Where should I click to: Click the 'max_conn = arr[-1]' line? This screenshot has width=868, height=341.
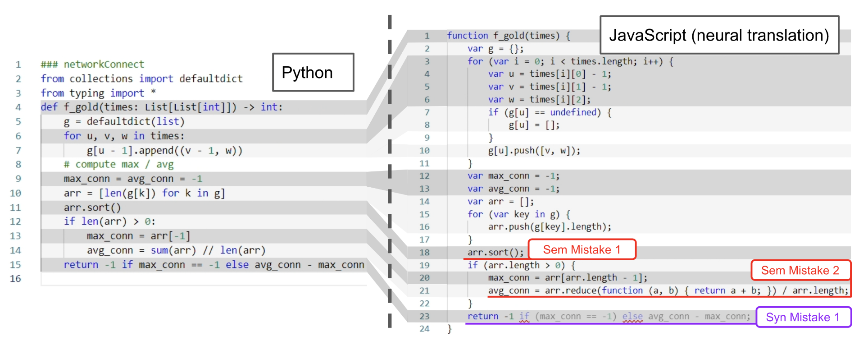pyautogui.click(x=138, y=236)
